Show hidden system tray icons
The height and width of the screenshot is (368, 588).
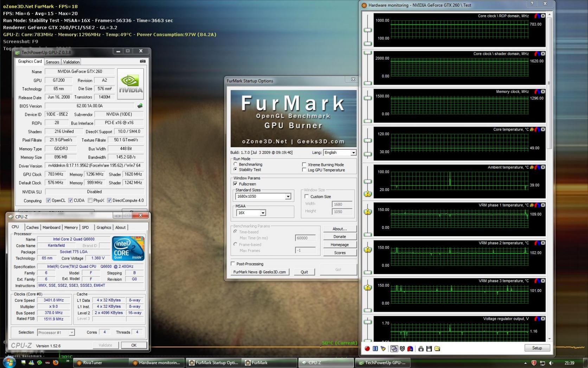click(525, 363)
